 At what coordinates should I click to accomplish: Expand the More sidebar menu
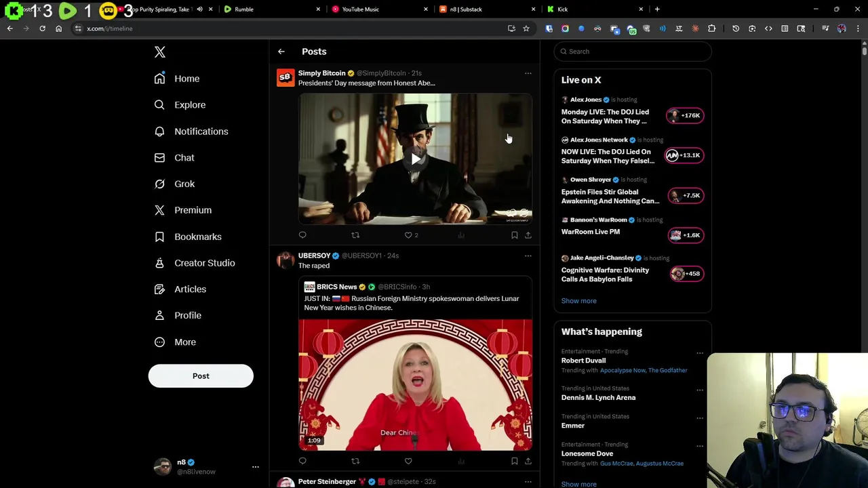[x=175, y=342]
